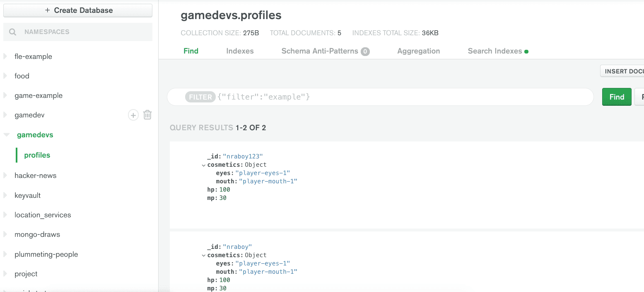Screen dimensions: 644x292
Task: Collapse the gamedevs database
Action: click(6, 135)
